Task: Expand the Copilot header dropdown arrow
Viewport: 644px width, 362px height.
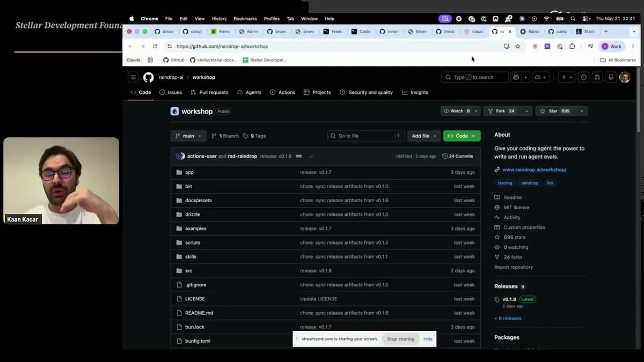Action: click(x=526, y=77)
